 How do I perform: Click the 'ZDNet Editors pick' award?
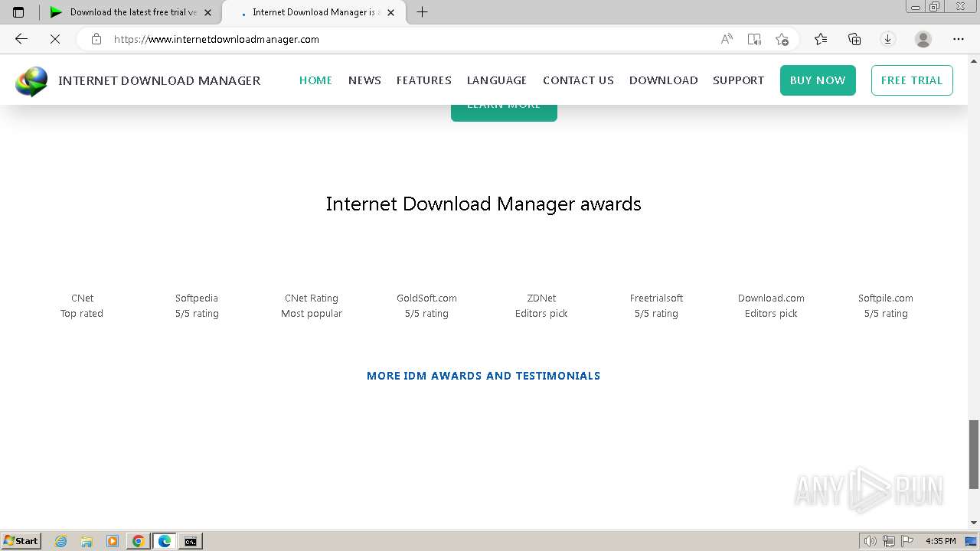[541, 305]
